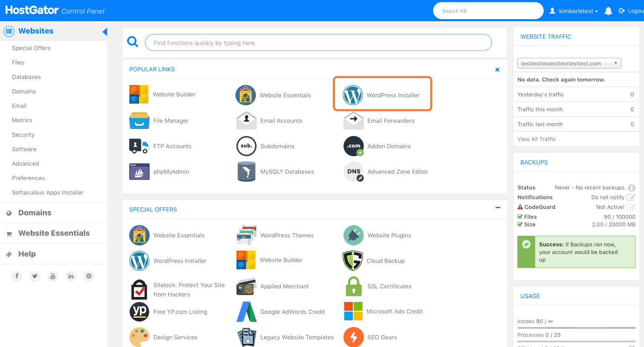Open the File Manager icon
This screenshot has height=347, width=644.
pos(139,121)
